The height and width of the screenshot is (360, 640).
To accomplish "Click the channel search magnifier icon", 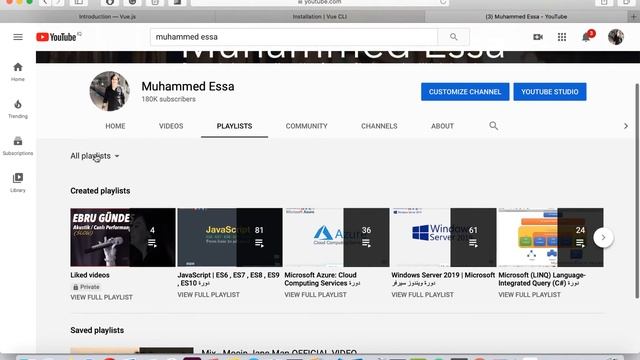I will point(493,126).
